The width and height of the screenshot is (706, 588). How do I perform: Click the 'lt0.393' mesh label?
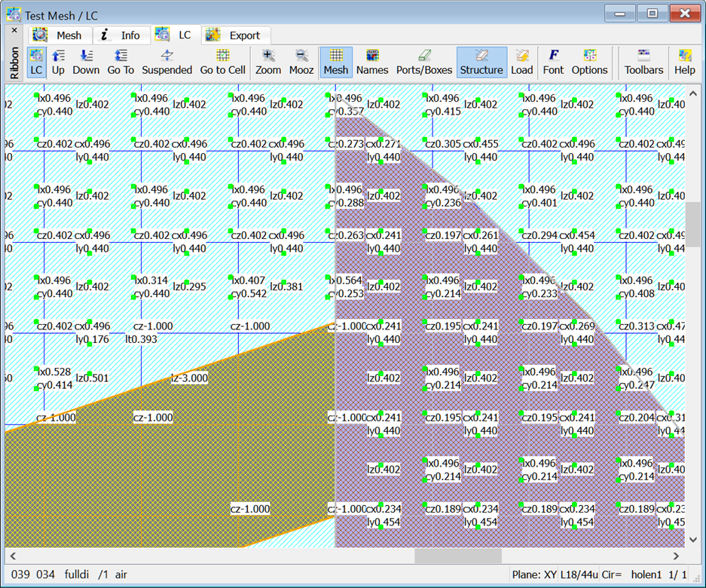pos(141,338)
